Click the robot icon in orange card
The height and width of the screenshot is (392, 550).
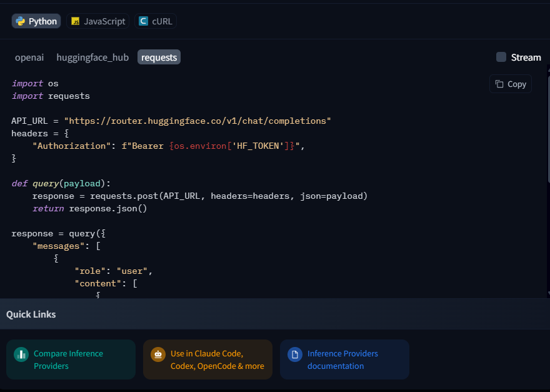click(x=158, y=354)
